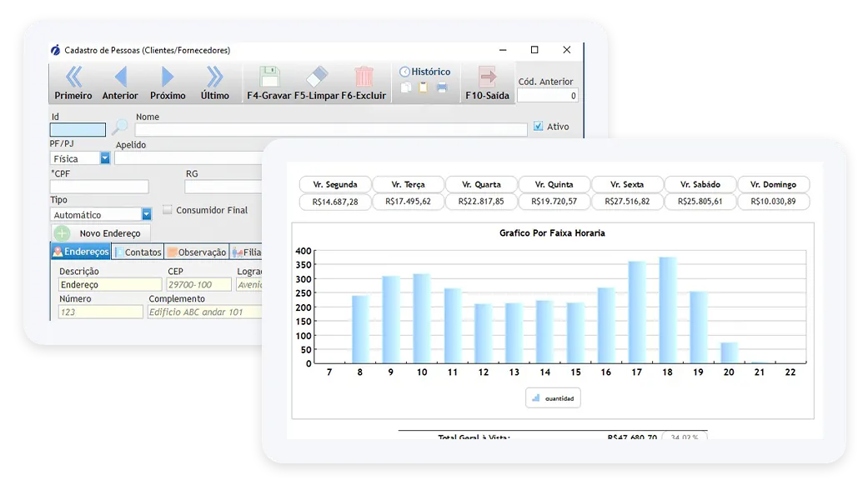Select the Observação tab

pyautogui.click(x=197, y=252)
